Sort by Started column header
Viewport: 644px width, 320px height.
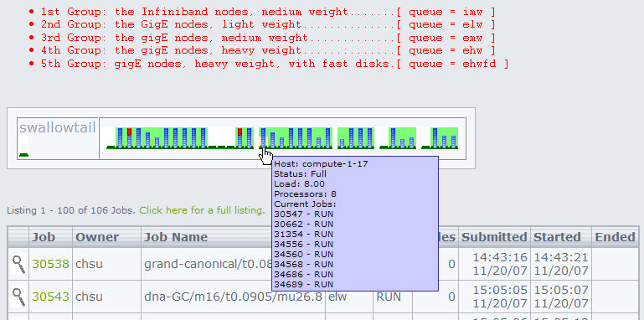[x=557, y=237]
